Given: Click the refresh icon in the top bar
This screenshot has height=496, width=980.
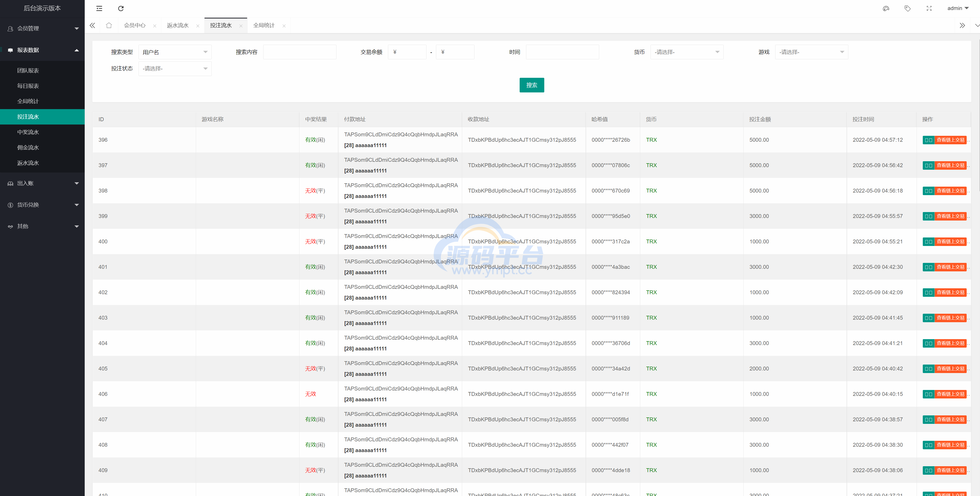Looking at the screenshot, I should coord(121,8).
